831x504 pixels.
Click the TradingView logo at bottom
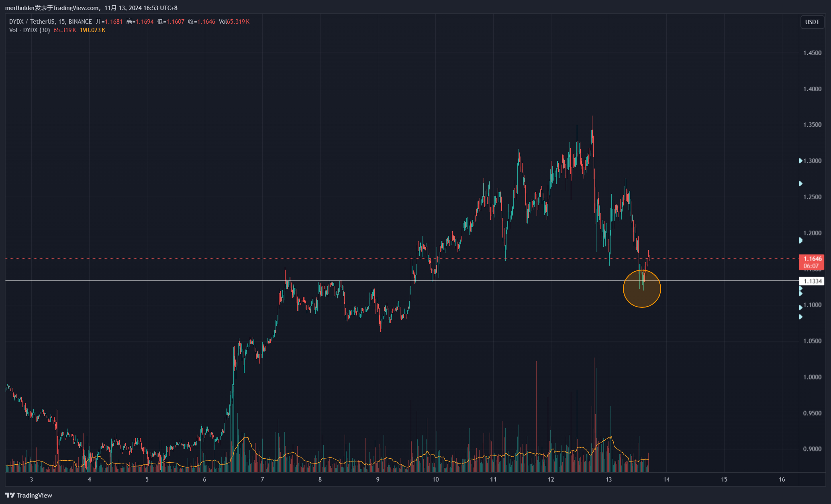(29, 495)
